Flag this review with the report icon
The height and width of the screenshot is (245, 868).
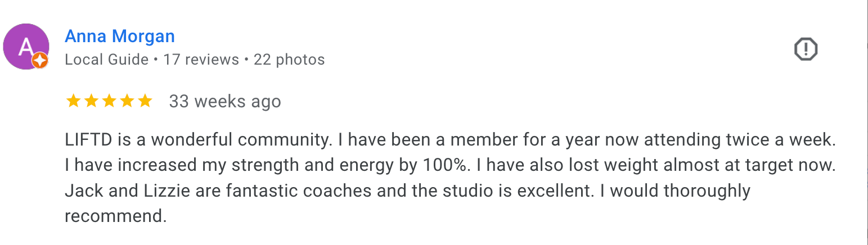click(x=806, y=49)
